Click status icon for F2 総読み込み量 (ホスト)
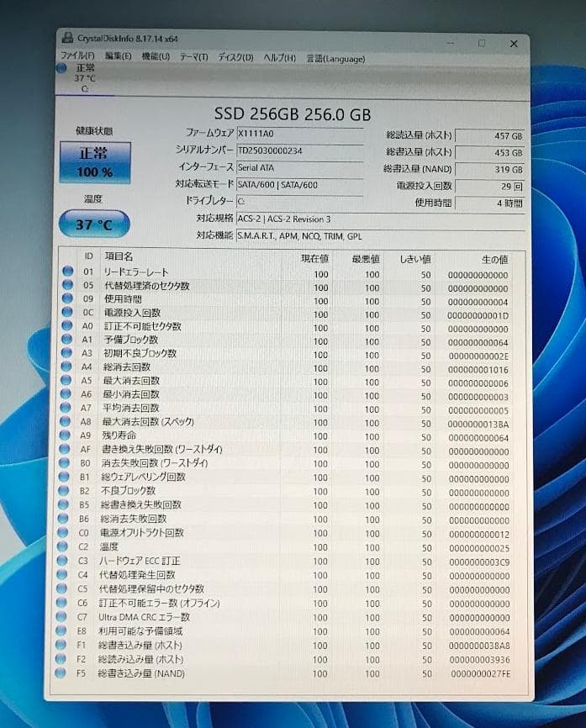The width and height of the screenshot is (586, 728). click(61, 659)
